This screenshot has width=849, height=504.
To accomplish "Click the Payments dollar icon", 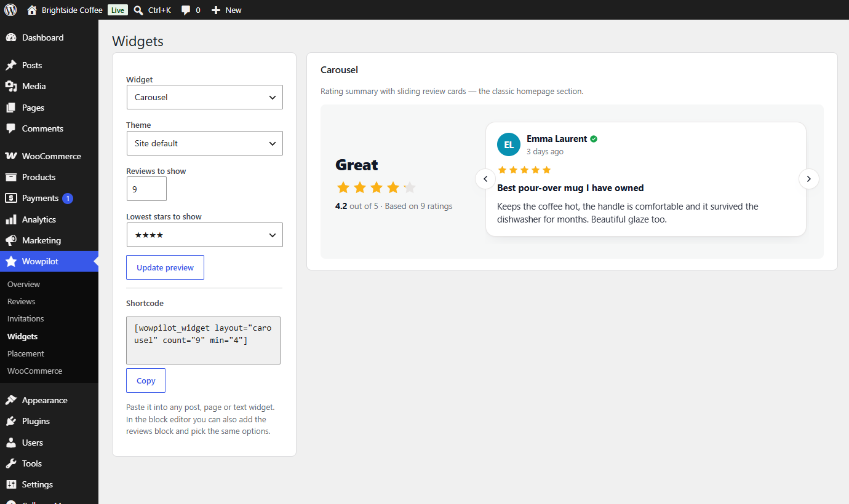I will tap(11, 198).
